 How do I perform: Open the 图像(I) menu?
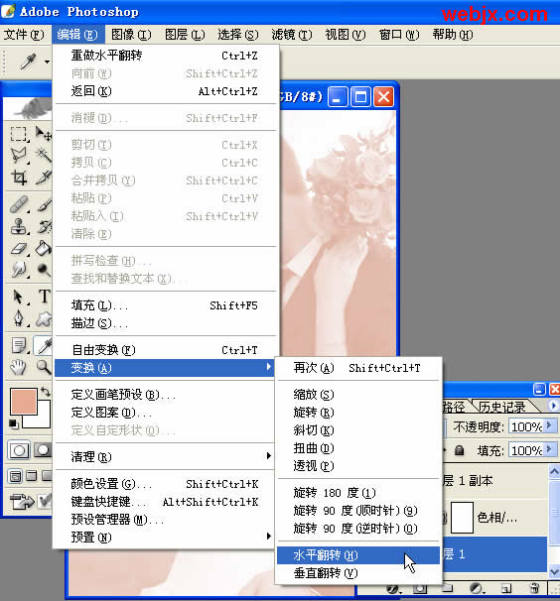[131, 35]
